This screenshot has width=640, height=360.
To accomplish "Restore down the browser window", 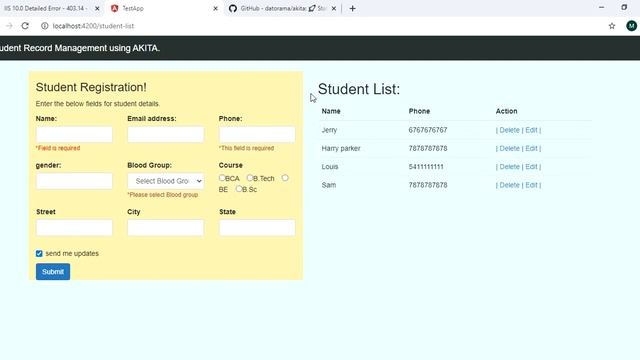I will pos(624,7).
